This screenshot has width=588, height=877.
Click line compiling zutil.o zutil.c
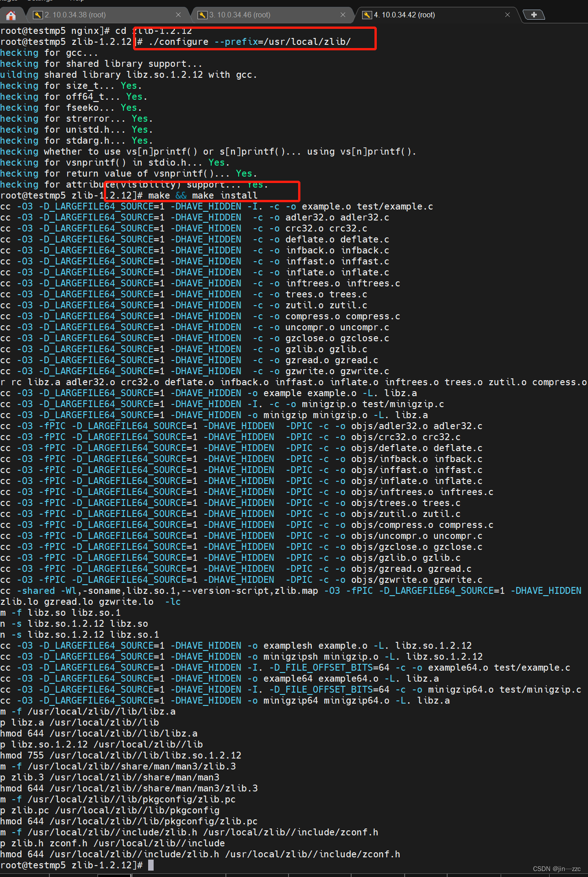pyautogui.click(x=184, y=305)
